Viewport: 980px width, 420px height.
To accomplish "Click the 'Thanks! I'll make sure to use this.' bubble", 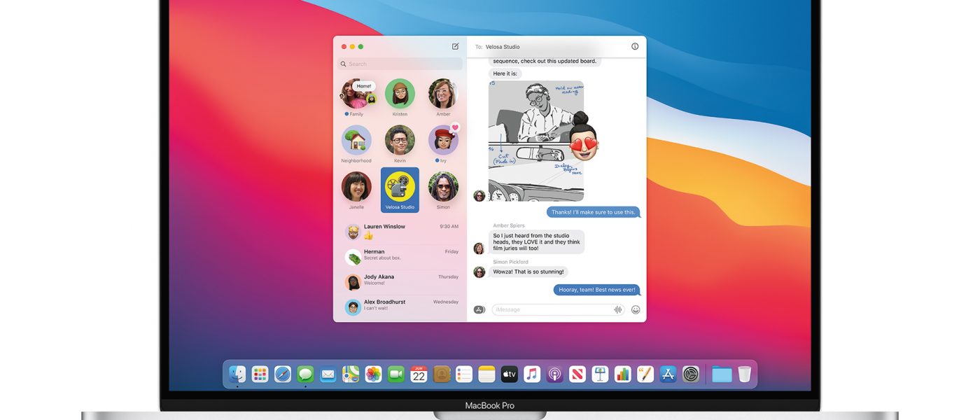I will [593, 212].
